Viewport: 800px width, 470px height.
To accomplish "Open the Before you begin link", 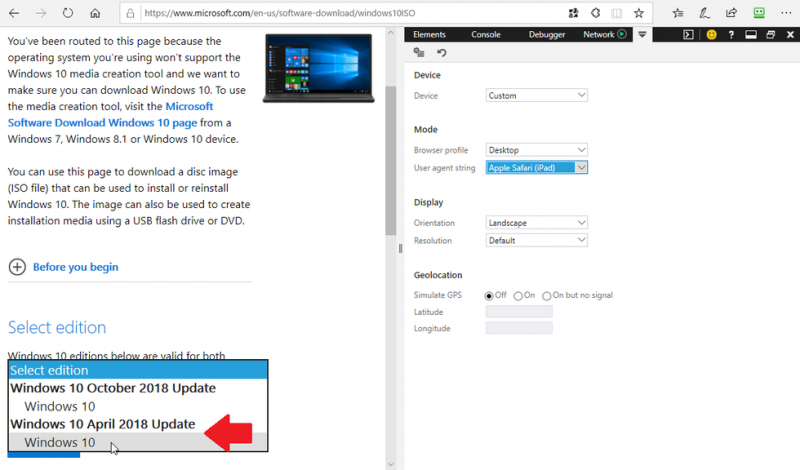I will pos(76,267).
